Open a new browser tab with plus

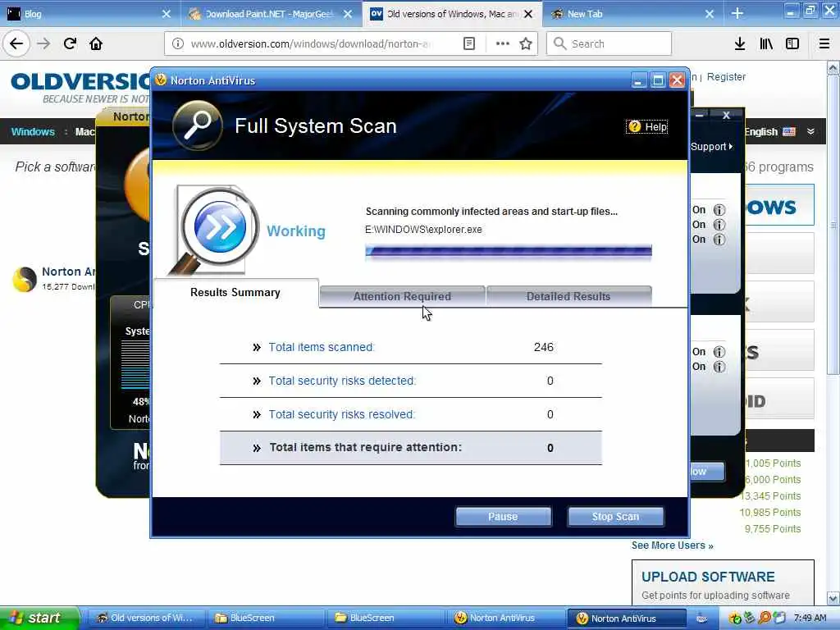(737, 13)
